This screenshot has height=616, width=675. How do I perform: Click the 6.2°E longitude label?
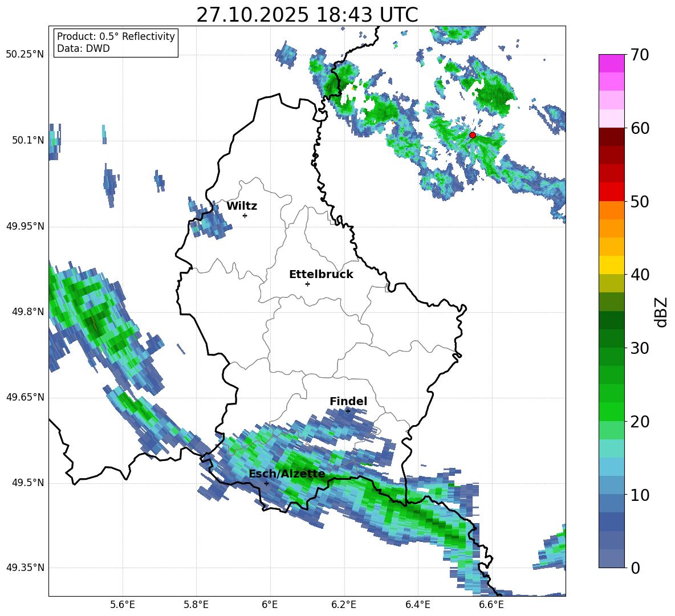click(344, 605)
